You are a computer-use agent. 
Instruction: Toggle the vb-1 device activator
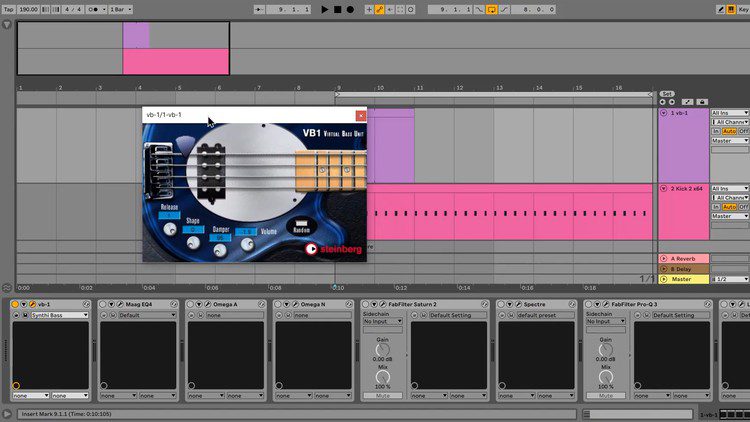pos(15,304)
